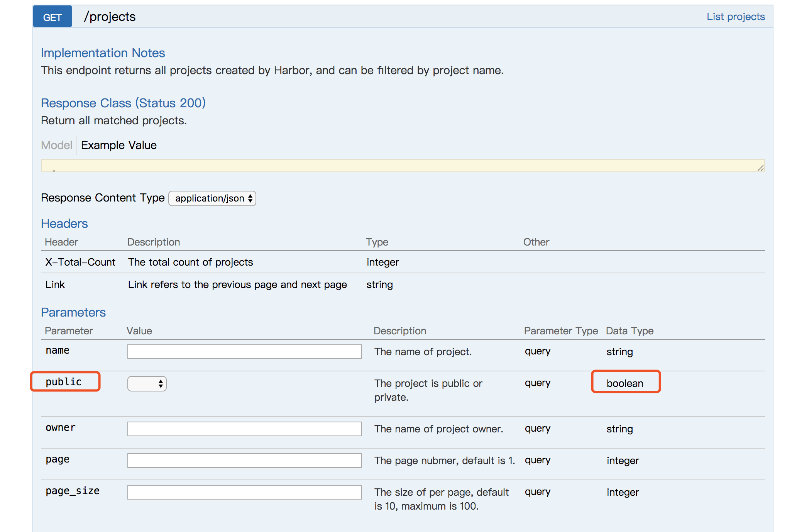This screenshot has width=792, height=532.
Task: Click the Implementation Notes heading
Action: 103,53
